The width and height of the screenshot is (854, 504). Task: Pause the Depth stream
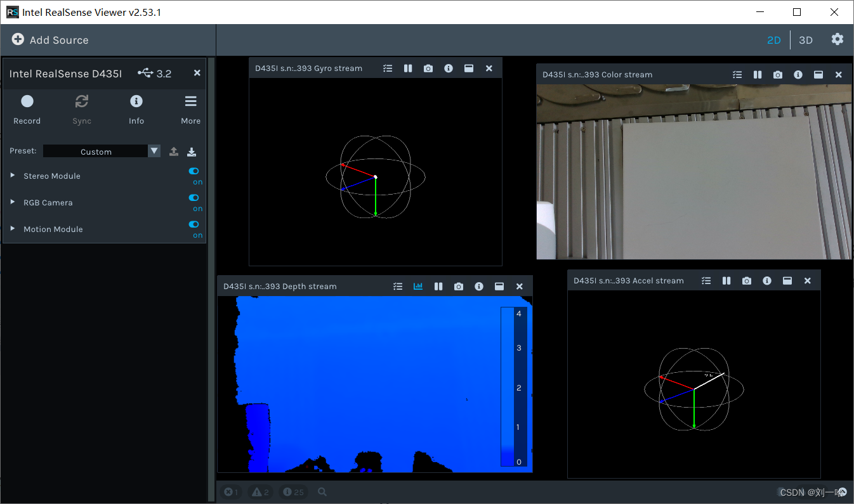coord(438,287)
